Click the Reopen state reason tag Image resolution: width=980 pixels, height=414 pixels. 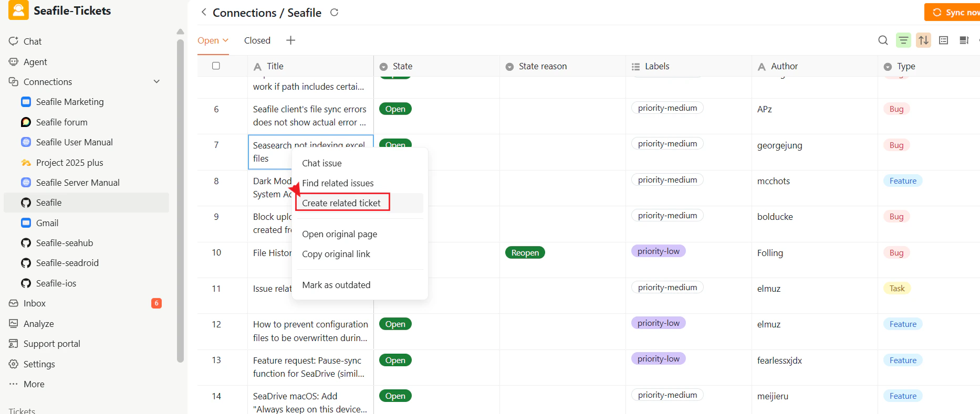coord(525,253)
